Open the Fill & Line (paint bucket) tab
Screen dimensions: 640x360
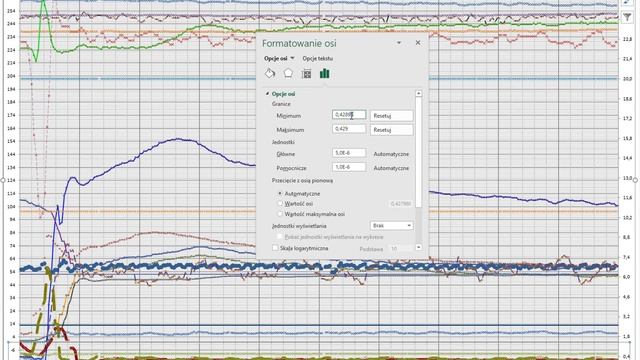pyautogui.click(x=270, y=73)
